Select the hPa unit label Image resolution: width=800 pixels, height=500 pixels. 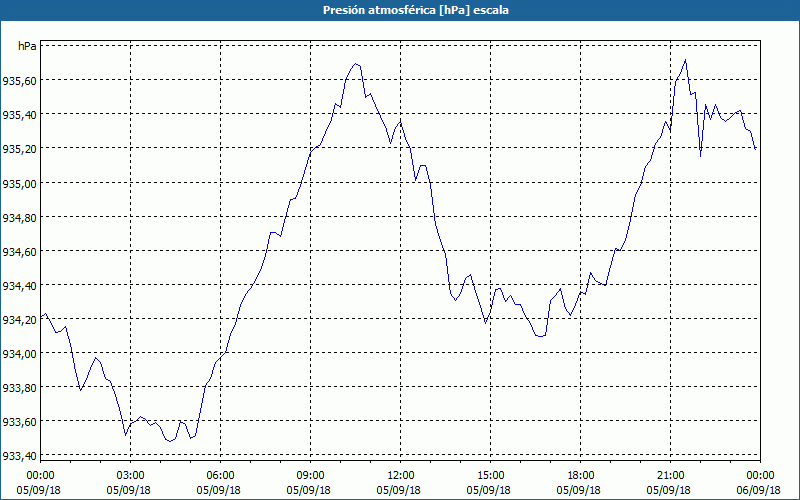tap(27, 46)
